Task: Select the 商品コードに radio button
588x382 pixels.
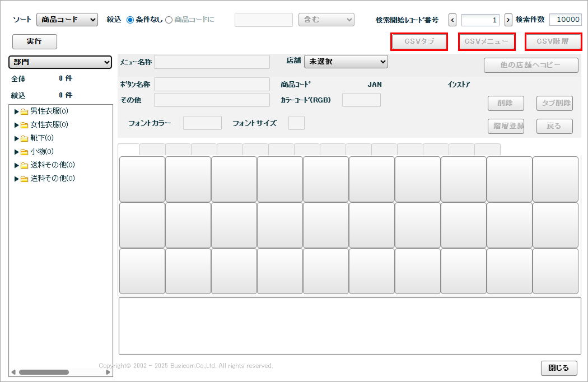Action: 169,20
